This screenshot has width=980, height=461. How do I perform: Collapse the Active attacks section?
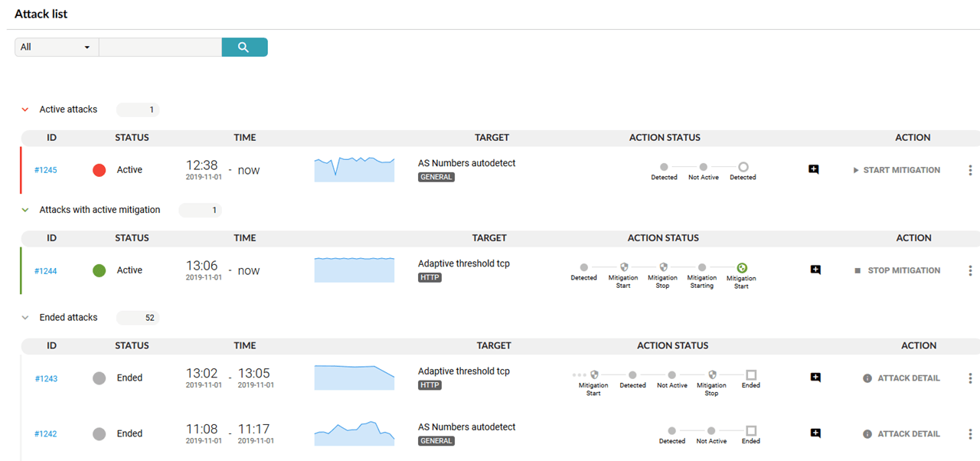coord(25,110)
